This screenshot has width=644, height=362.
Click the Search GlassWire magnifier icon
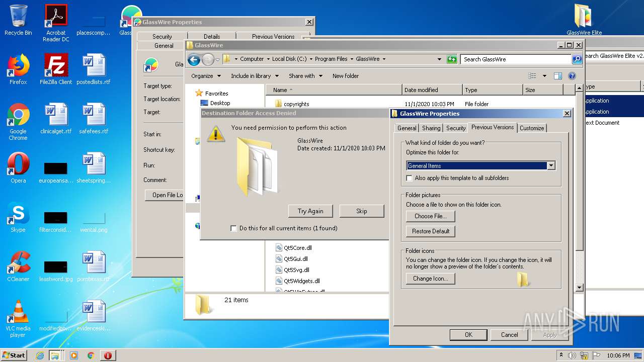click(577, 59)
